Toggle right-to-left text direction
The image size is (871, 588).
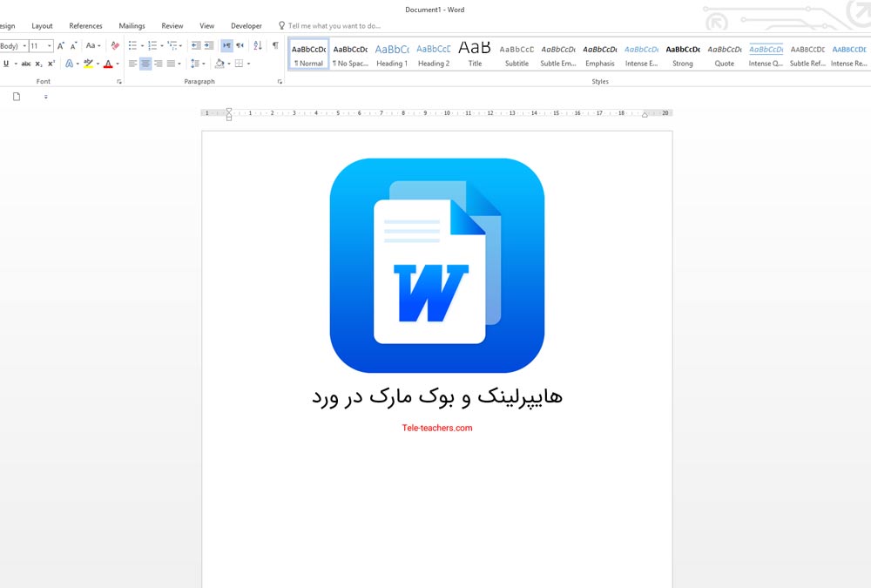click(240, 45)
